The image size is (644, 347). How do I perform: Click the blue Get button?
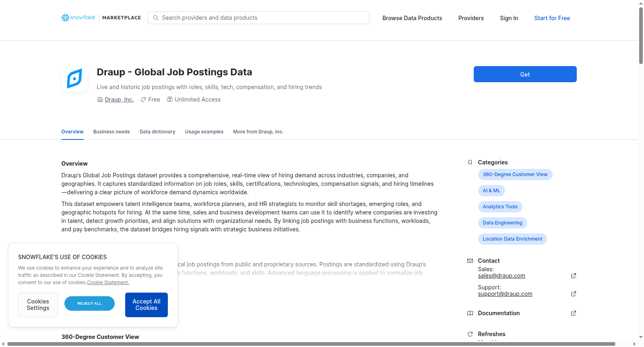525,74
